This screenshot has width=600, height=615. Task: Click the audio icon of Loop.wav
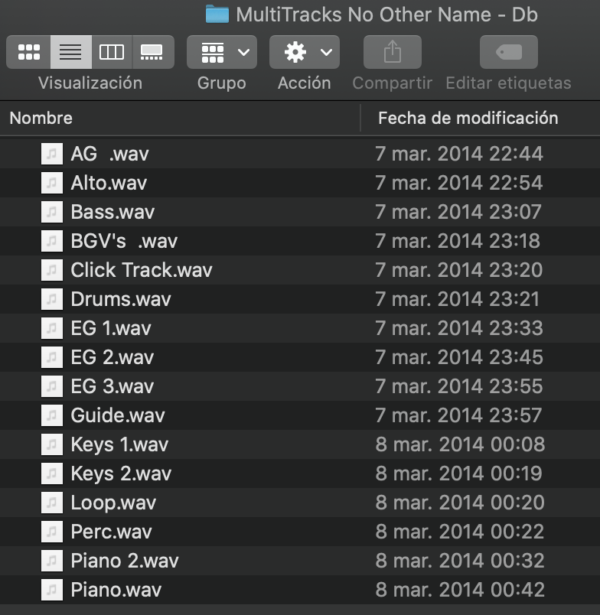52,502
